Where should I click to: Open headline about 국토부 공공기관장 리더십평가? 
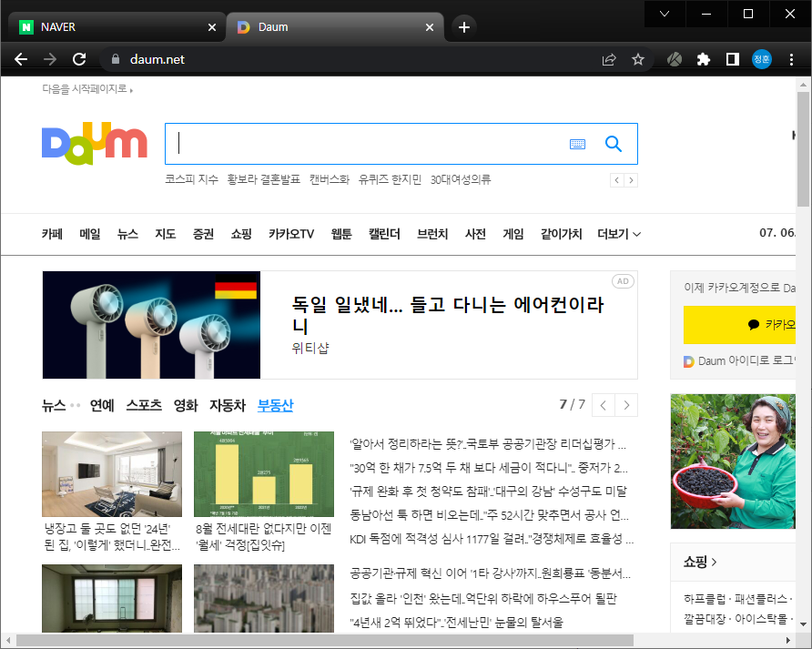488,444
